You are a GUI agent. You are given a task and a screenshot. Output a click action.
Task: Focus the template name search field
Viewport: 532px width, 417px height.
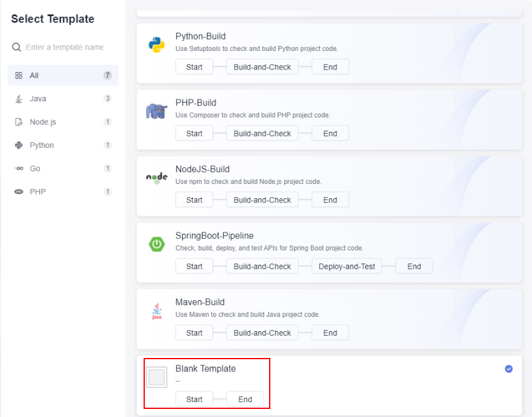[65, 47]
